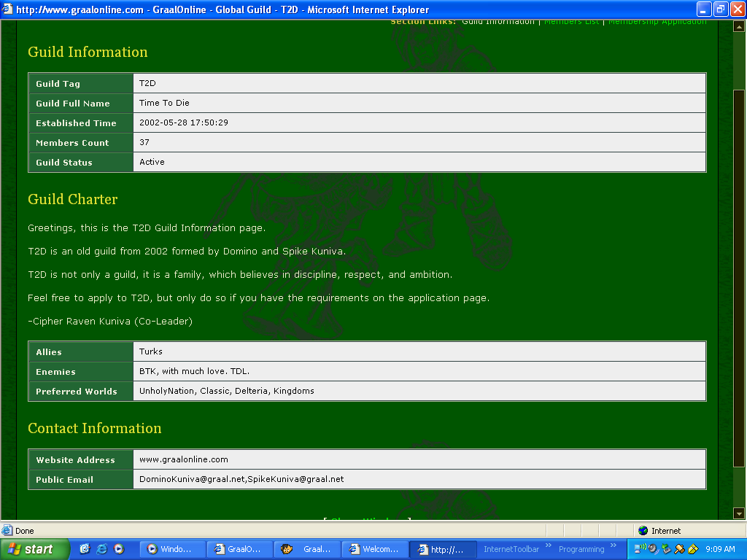Click the Members Count label
This screenshot has height=560, width=747.
[x=81, y=142]
